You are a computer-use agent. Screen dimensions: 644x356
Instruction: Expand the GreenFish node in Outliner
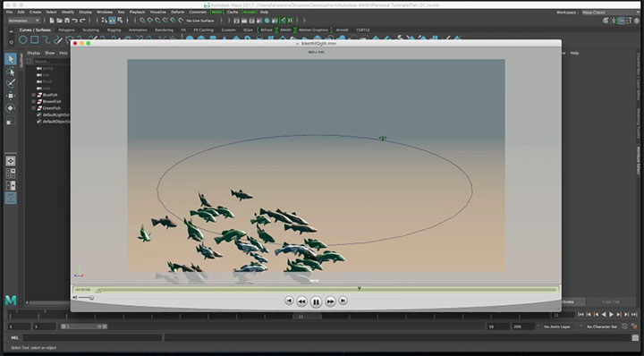33,108
